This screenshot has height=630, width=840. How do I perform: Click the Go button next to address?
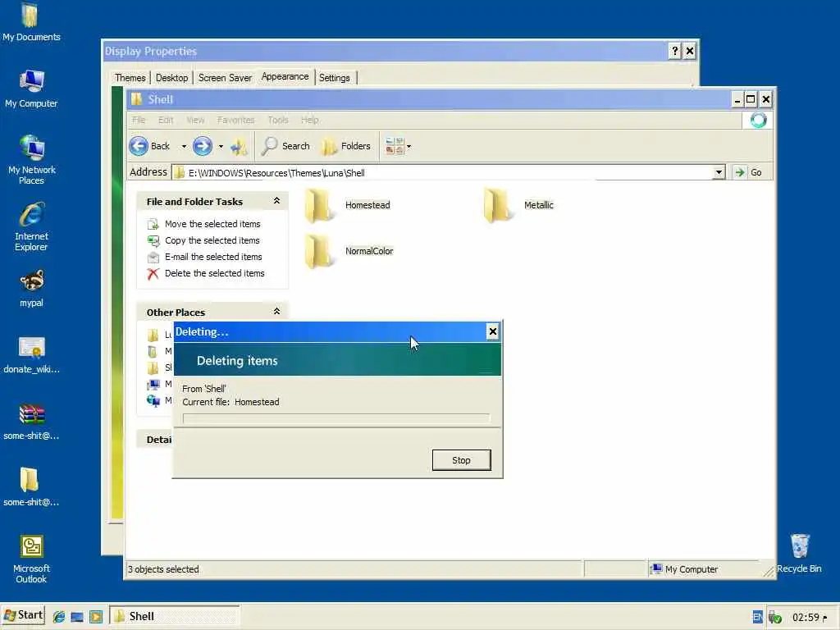pyautogui.click(x=750, y=172)
